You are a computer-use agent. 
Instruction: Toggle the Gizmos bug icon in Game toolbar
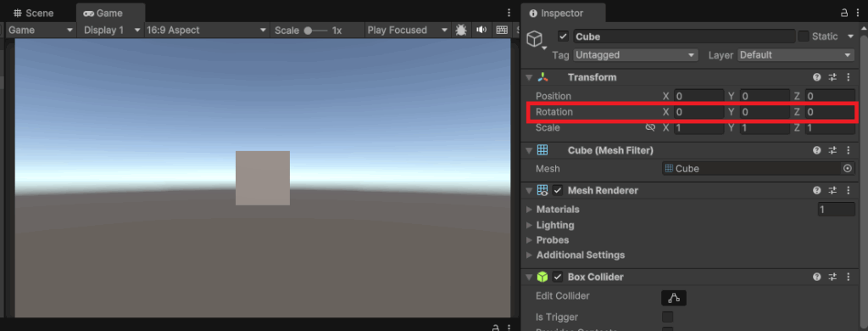460,30
